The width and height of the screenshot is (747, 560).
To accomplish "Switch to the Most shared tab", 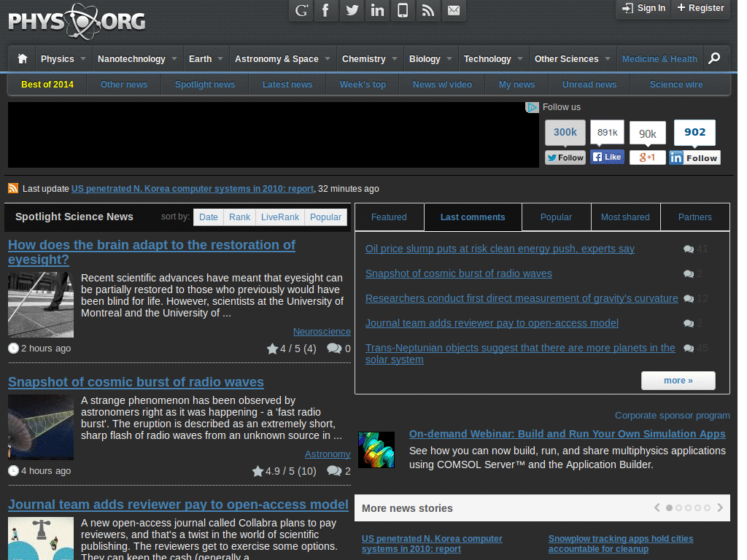I will pos(625,217).
